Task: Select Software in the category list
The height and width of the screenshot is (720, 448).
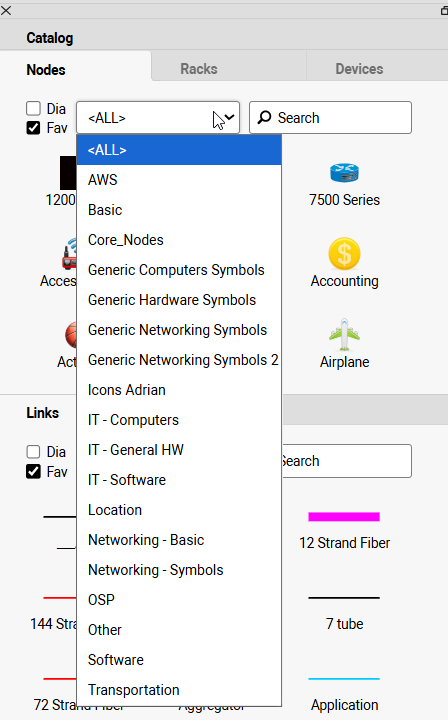Action: tap(179, 660)
